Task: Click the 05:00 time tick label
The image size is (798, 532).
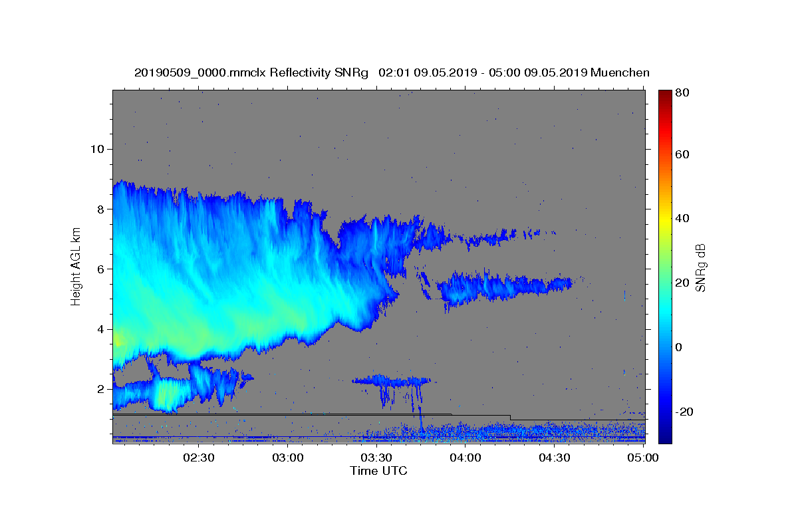Action: pos(644,458)
